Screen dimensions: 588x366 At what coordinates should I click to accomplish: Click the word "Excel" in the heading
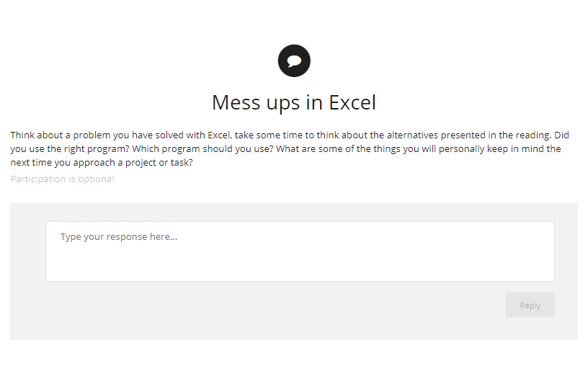pyautogui.click(x=352, y=102)
